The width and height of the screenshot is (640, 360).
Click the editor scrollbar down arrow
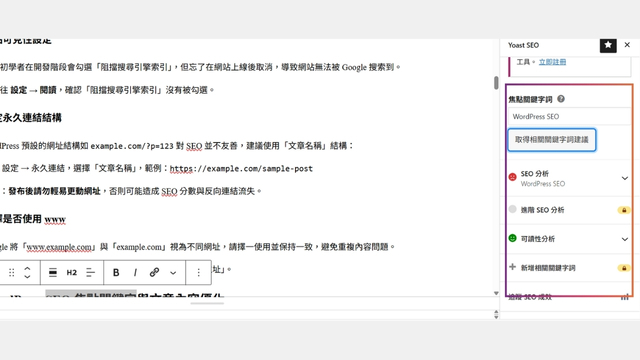tap(496, 293)
